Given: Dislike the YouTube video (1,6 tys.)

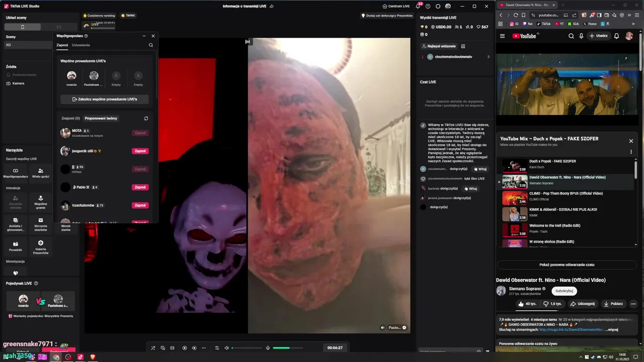Looking at the screenshot, I should click(x=552, y=304).
